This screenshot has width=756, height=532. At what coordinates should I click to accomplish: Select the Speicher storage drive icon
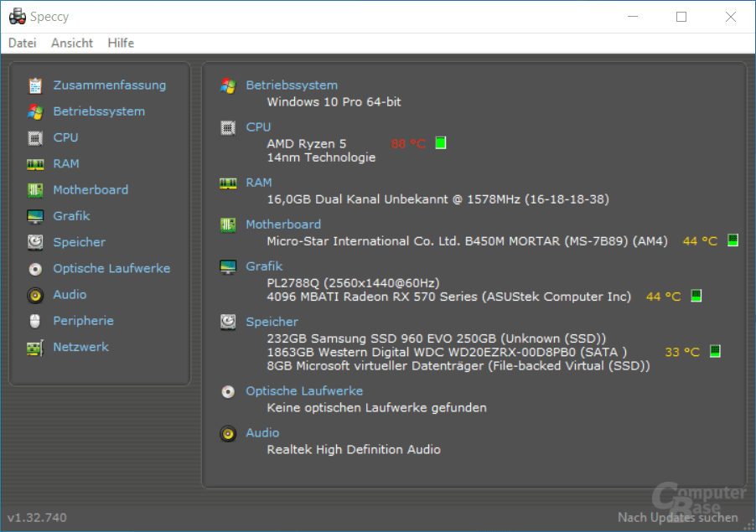tap(34, 242)
